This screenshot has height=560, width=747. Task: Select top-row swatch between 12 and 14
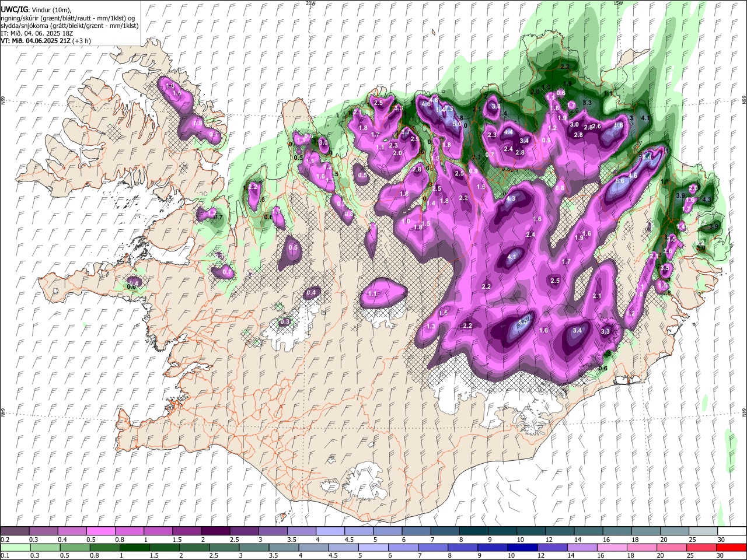click(559, 531)
